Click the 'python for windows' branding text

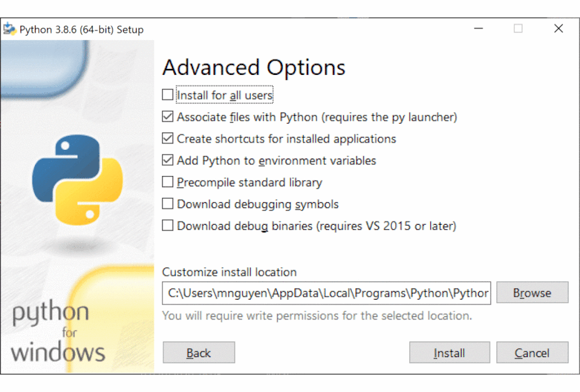(x=58, y=333)
